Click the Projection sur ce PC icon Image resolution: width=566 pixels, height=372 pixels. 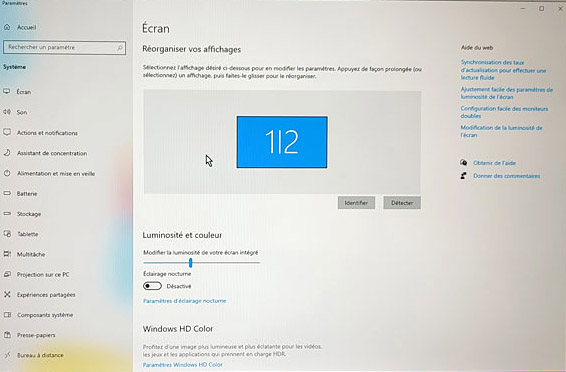click(x=7, y=274)
